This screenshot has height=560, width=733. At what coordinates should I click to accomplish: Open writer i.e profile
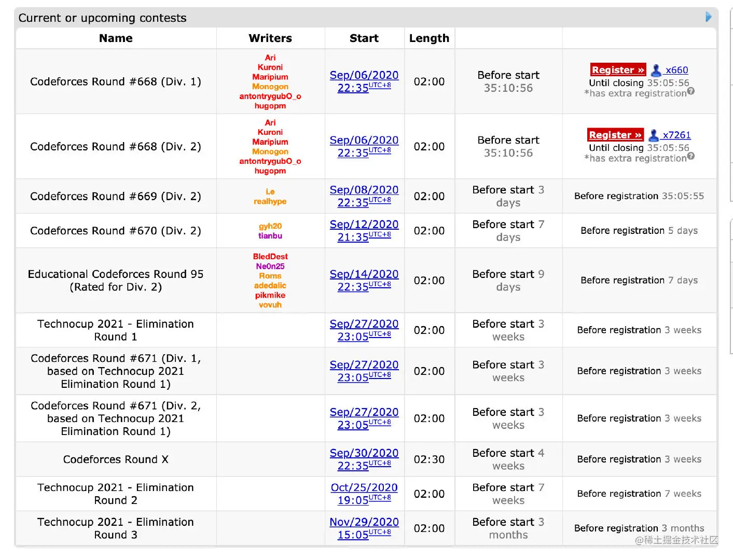pyautogui.click(x=270, y=192)
